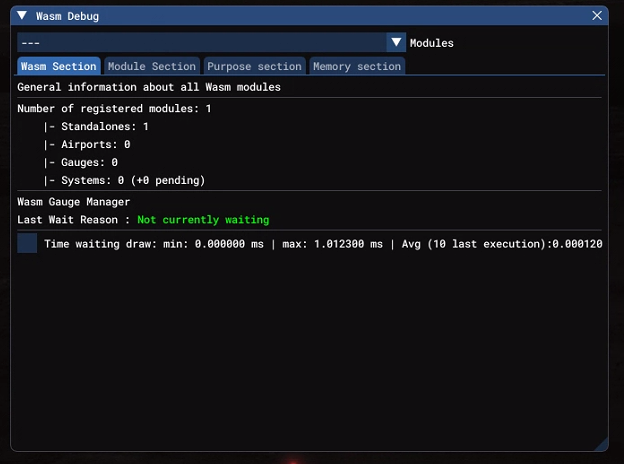Select the Systems pending count entry
This screenshot has width=624, height=464.
click(x=124, y=180)
